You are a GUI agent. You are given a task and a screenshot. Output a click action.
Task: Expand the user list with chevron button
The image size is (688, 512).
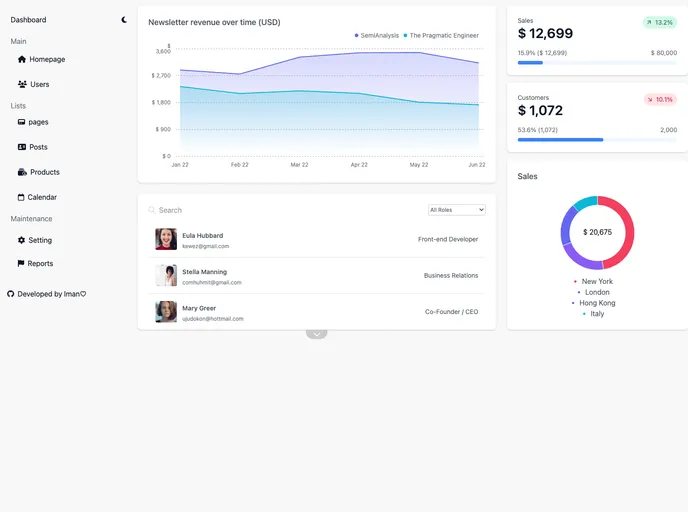tap(316, 333)
